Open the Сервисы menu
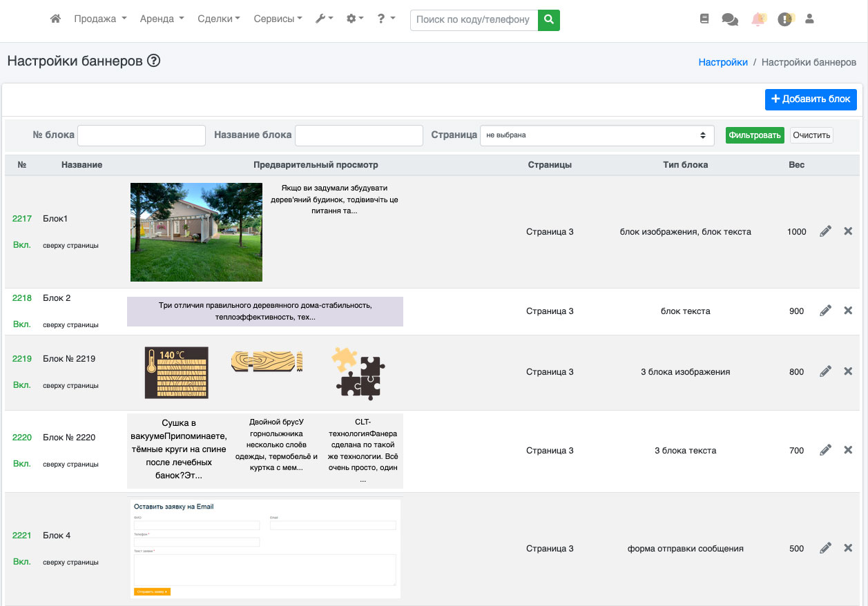 click(x=278, y=19)
